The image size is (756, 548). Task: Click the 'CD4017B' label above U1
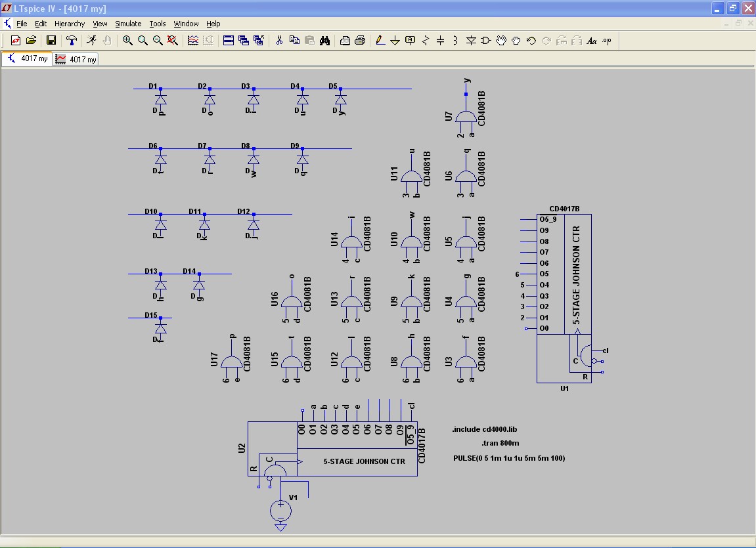pos(564,209)
